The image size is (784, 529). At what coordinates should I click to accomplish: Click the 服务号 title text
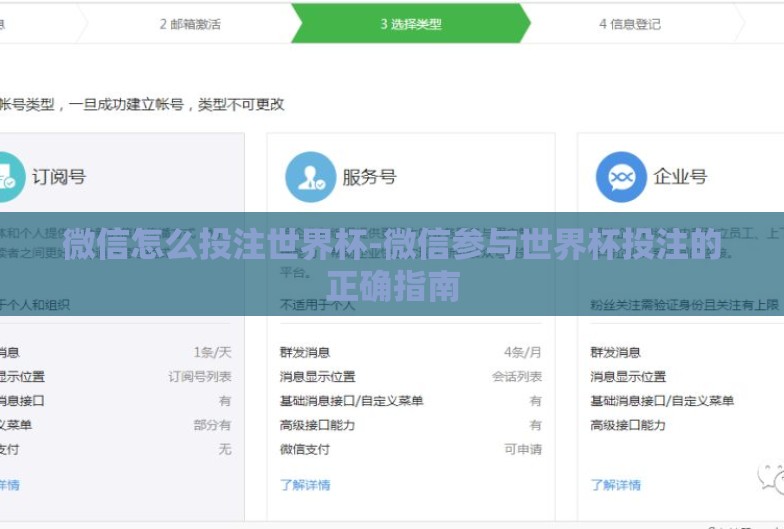(370, 177)
